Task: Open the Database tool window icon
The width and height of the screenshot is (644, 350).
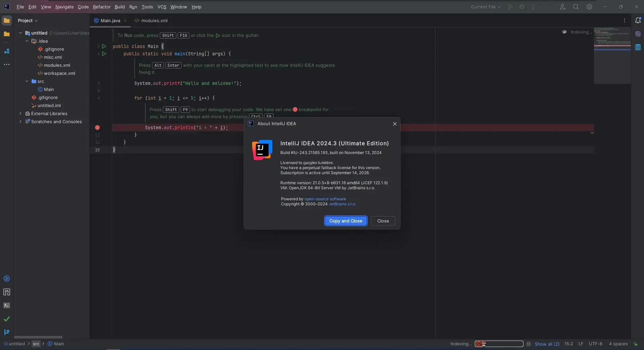Action: click(x=639, y=47)
